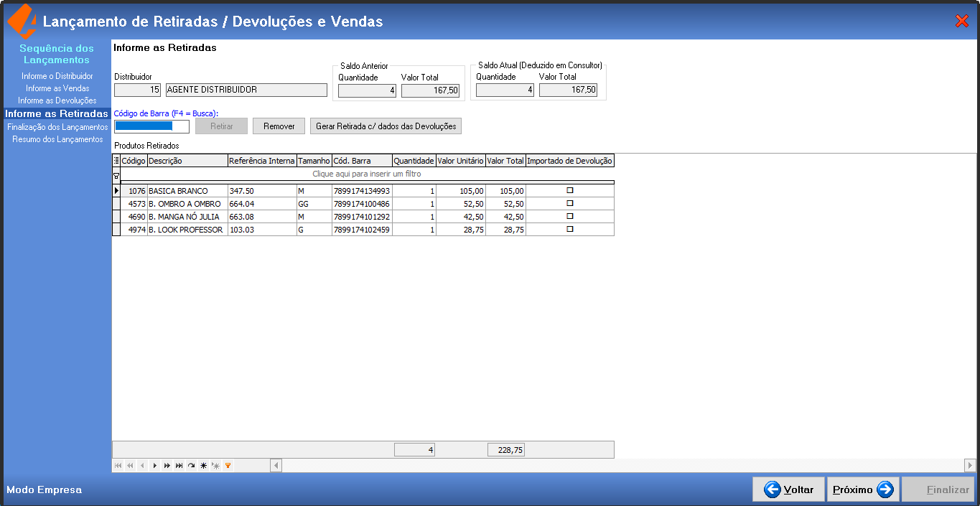
Task: Select Informe as Retiradas step
Action: [57, 113]
